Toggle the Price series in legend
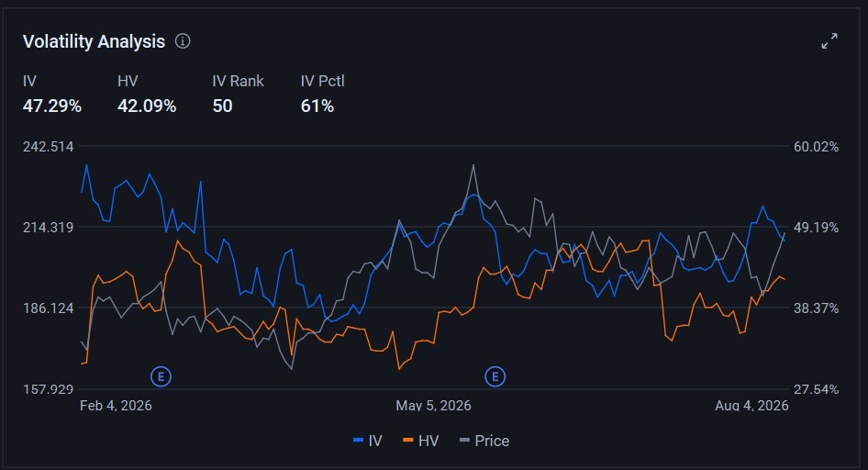This screenshot has width=868, height=470. tap(484, 441)
